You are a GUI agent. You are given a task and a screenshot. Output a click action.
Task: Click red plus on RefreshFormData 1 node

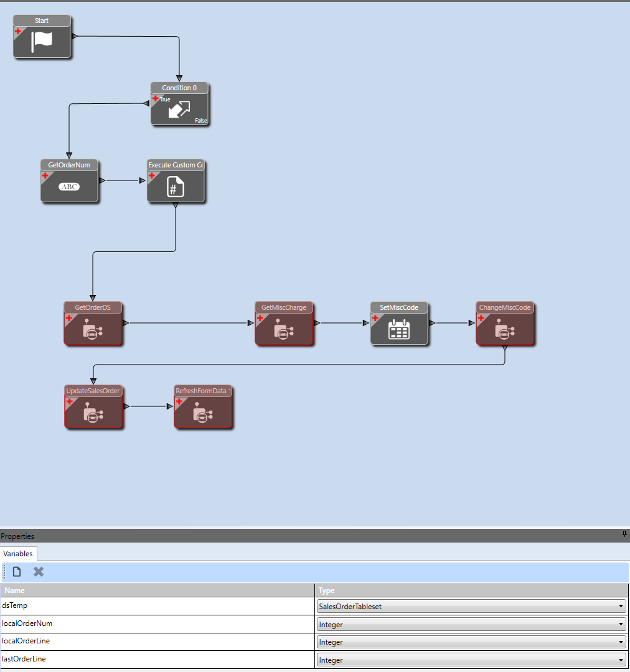click(179, 401)
